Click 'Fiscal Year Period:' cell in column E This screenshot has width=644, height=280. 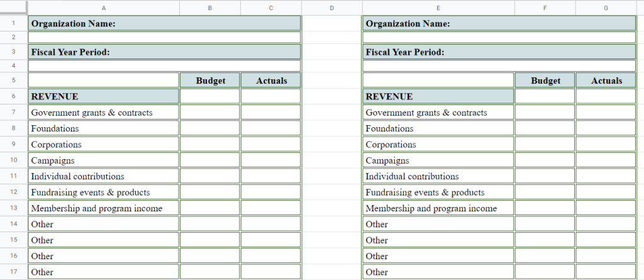tap(499, 52)
